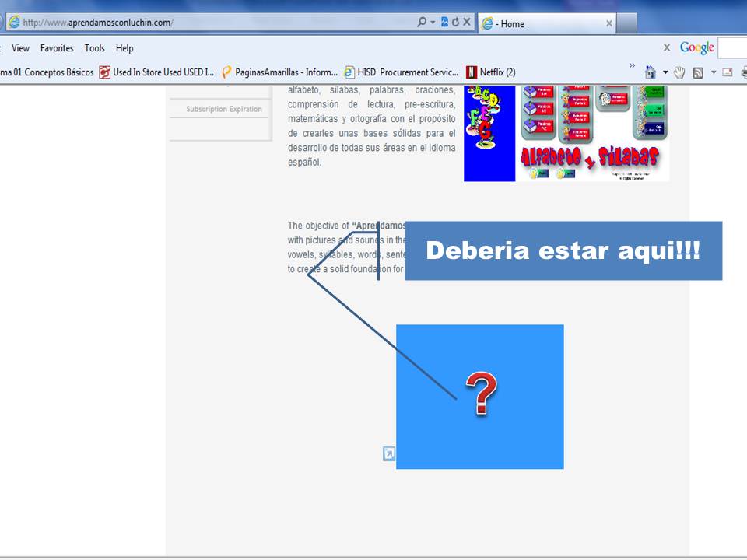
Task: Open the dropdown arrow next to Home icon
Action: coord(665,72)
